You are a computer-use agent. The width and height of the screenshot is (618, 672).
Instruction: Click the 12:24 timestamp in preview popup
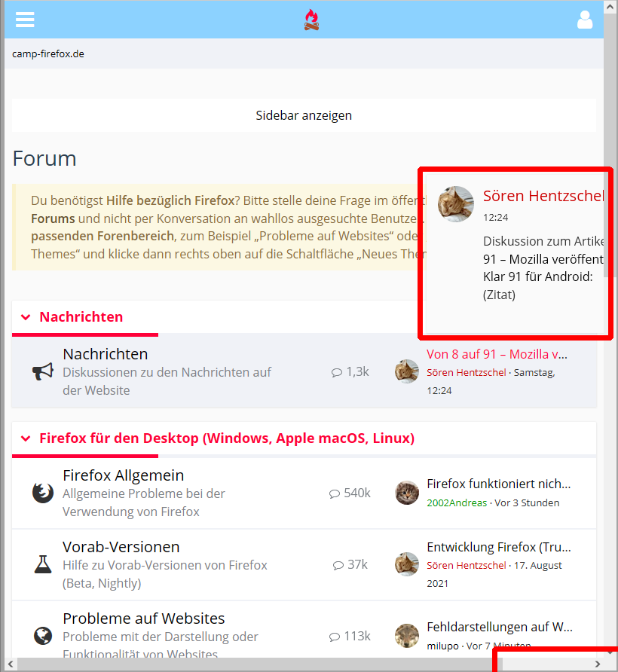(495, 217)
